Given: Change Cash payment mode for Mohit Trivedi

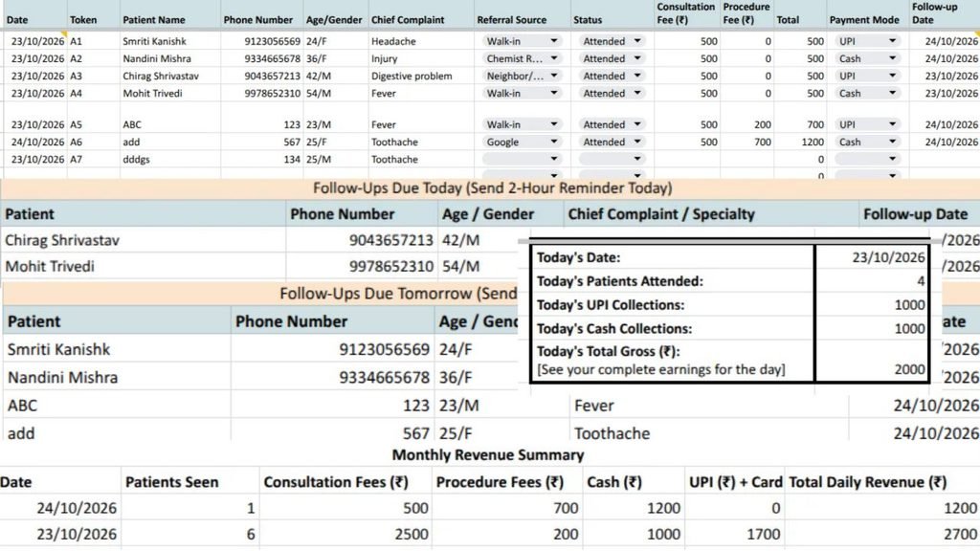Looking at the screenshot, I should pos(867,94).
